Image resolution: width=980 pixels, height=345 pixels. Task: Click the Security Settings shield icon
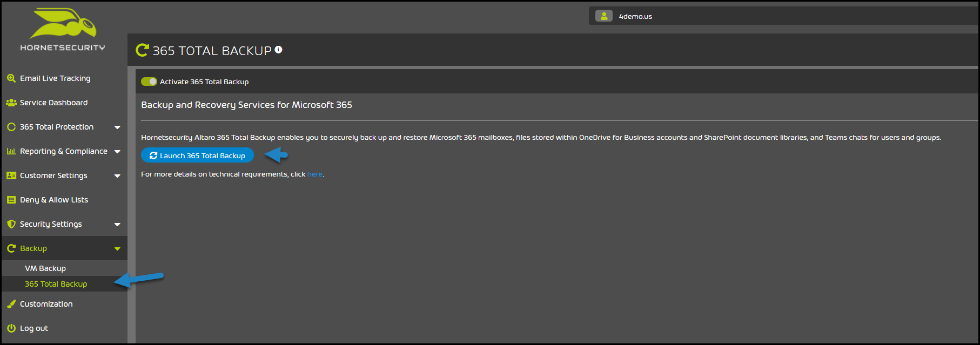11,224
